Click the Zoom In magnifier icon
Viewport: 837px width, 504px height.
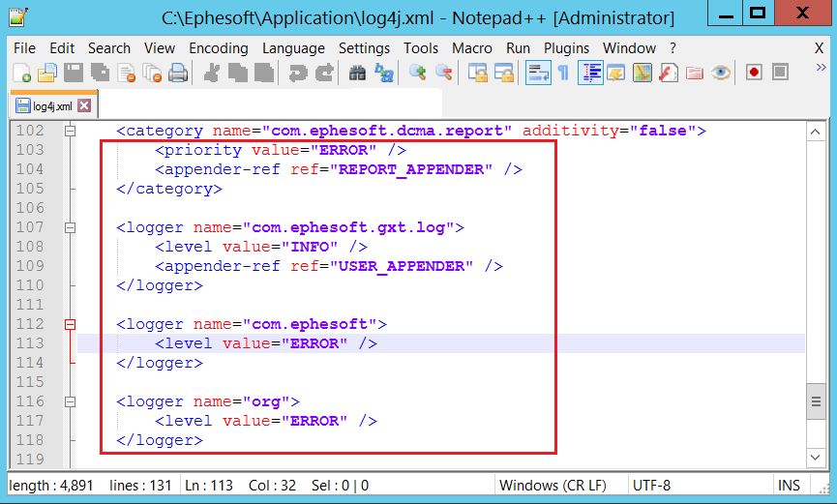(417, 73)
